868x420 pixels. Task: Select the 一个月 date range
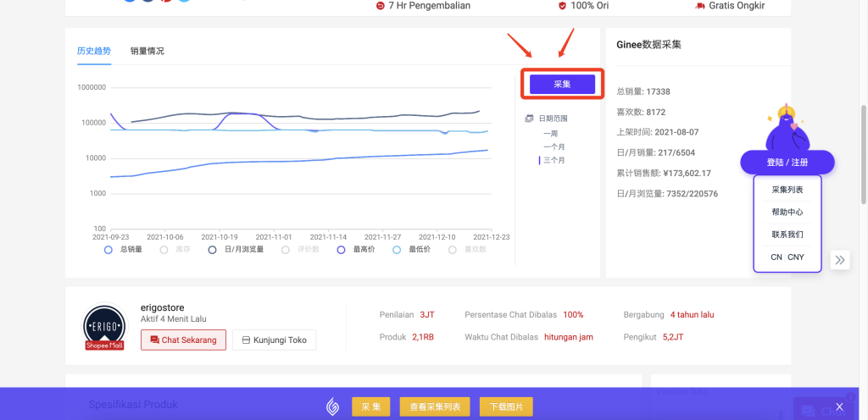(554, 146)
